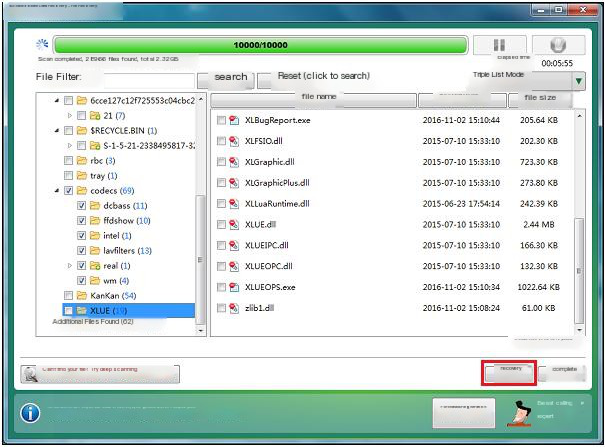Expand the real folder tree node
The width and height of the screenshot is (605, 447).
click(69, 266)
